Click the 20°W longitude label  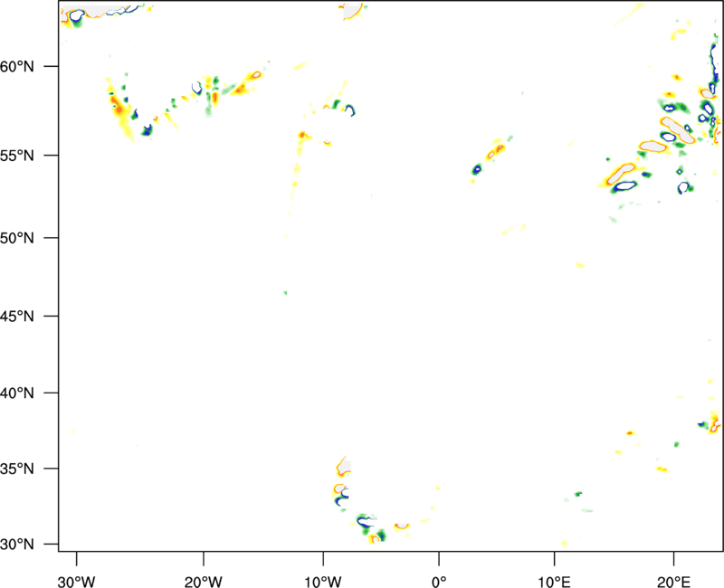204,582
